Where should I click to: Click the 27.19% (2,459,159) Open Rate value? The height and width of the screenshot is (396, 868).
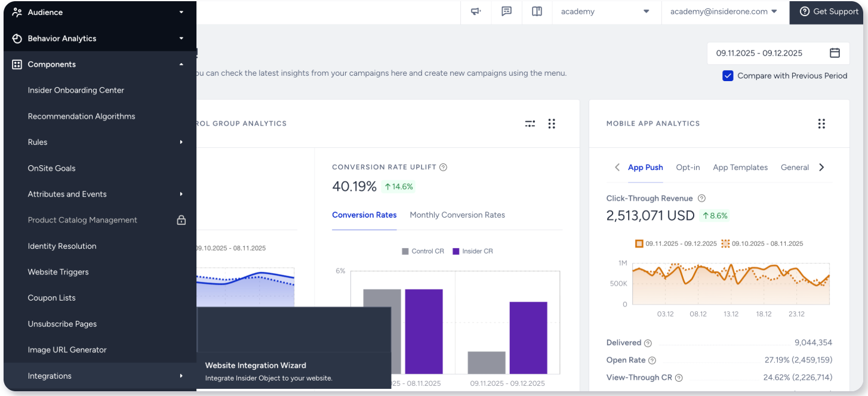[x=798, y=360]
